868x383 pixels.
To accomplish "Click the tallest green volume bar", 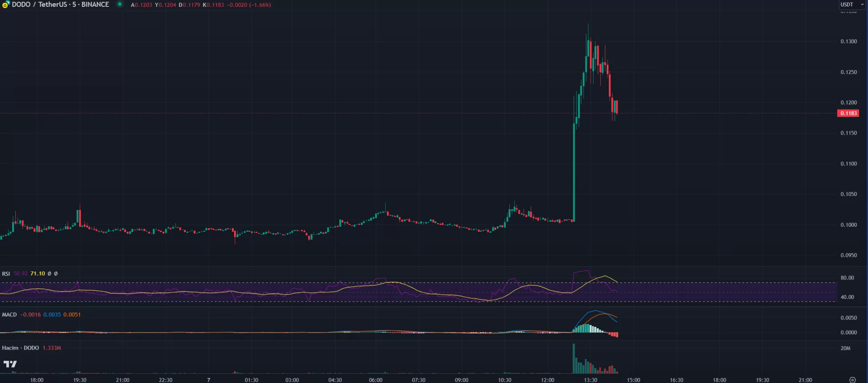I will [x=574, y=359].
